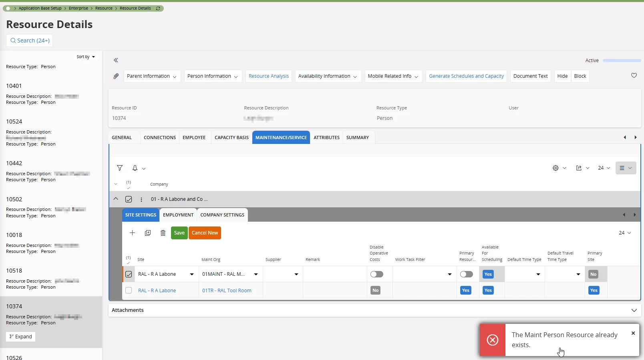Open the Work Task Filter dropdown
The image size is (644, 360).
(x=449, y=274)
